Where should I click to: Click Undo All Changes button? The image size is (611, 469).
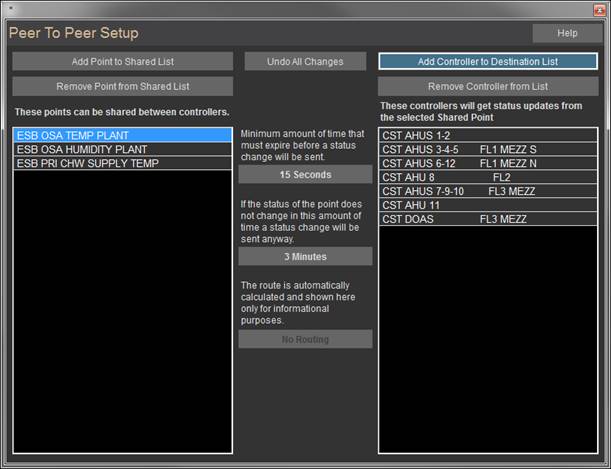tap(305, 61)
